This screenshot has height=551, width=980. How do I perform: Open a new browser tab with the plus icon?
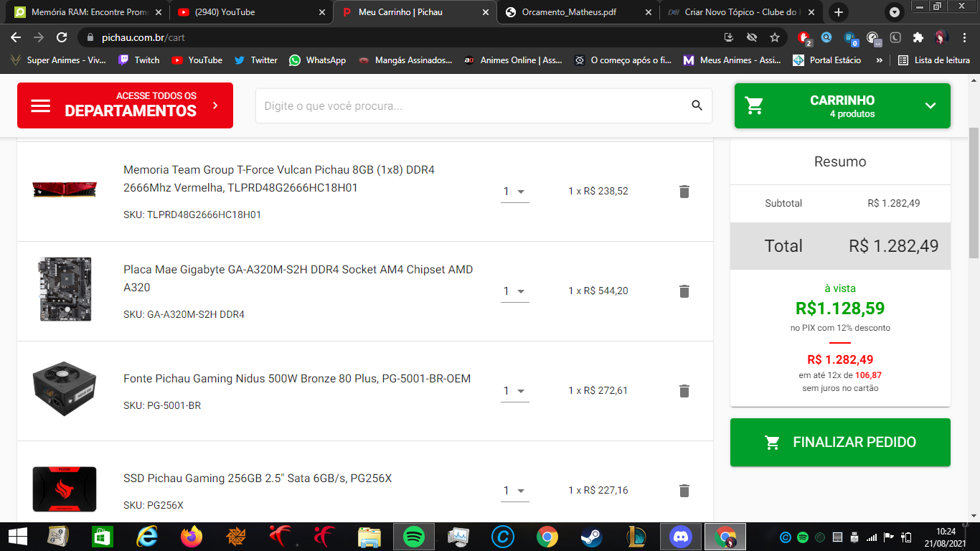838,12
